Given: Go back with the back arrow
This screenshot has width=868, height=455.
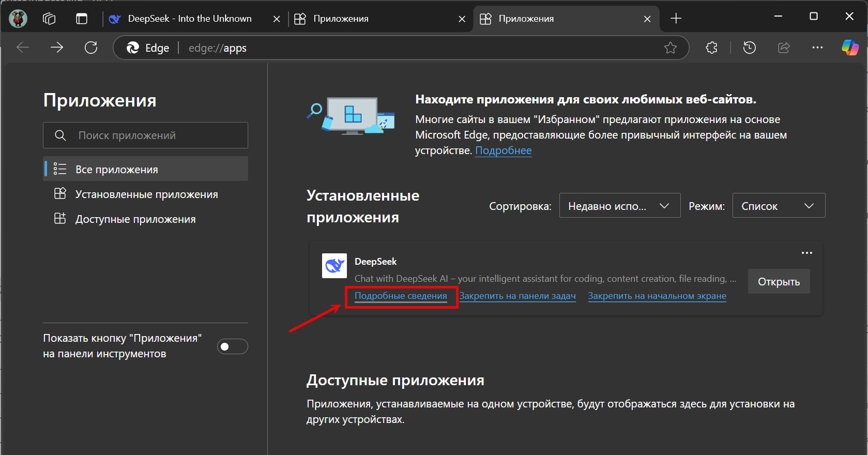Looking at the screenshot, I should coord(23,48).
